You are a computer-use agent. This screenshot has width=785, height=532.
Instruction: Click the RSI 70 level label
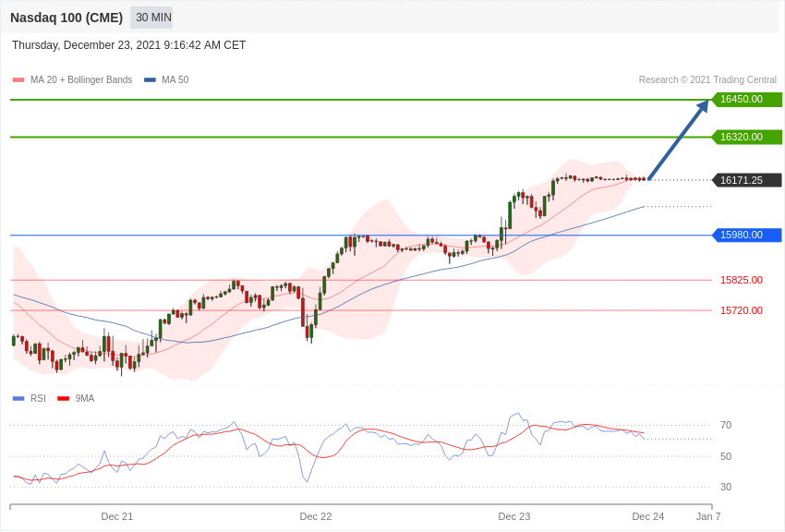(726, 426)
